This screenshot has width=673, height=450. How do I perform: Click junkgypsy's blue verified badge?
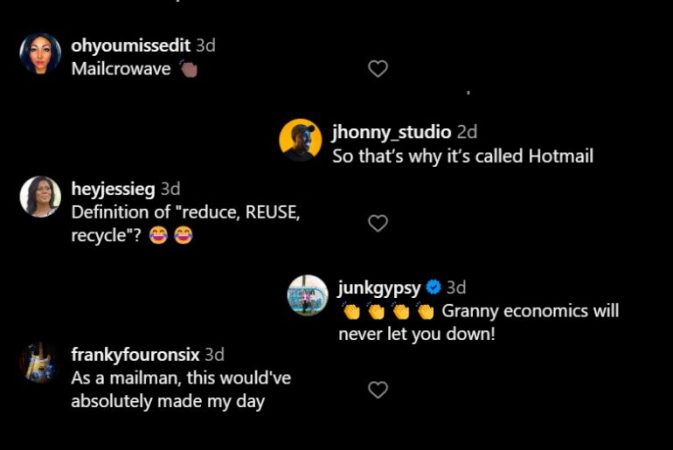coord(434,287)
